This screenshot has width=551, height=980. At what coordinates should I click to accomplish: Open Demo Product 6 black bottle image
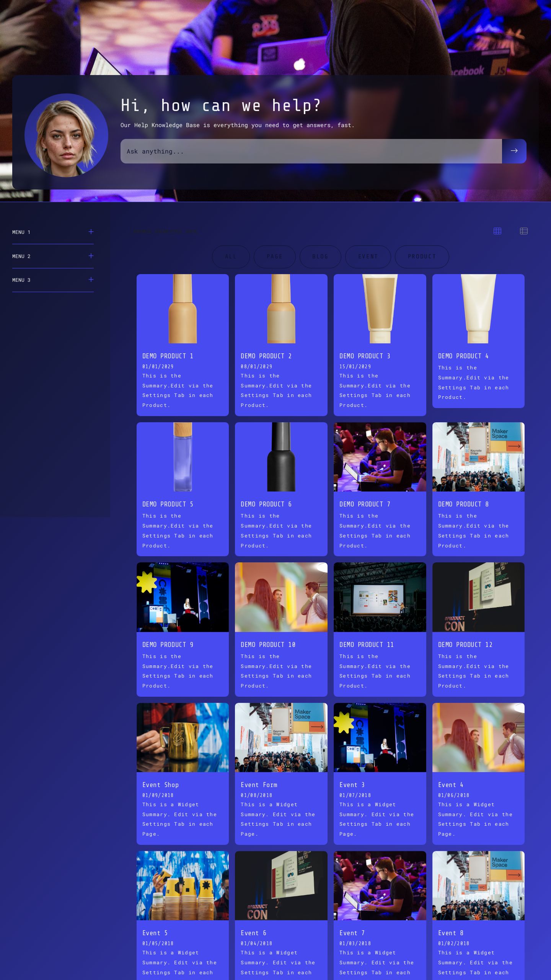[281, 457]
